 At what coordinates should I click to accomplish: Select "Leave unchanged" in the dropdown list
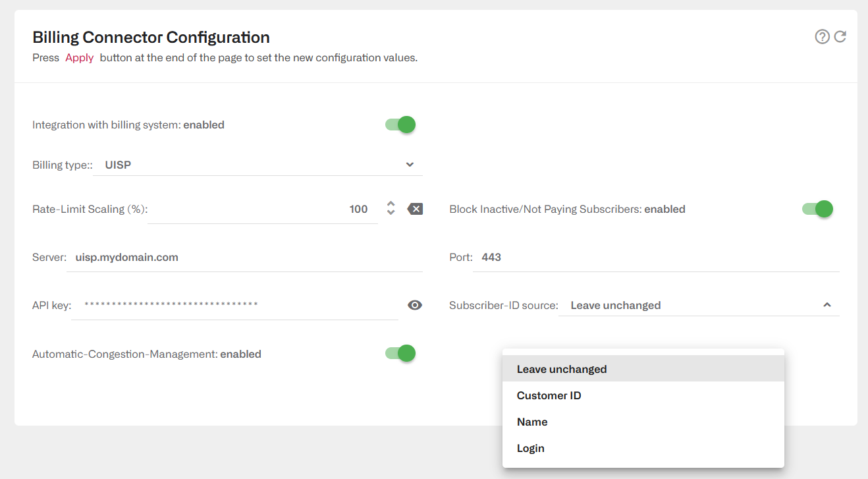(643, 369)
